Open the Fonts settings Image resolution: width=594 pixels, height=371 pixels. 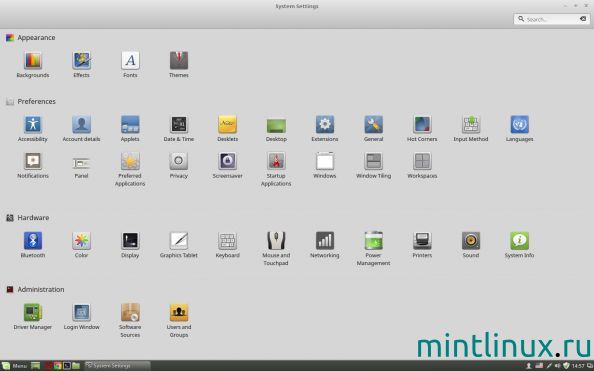130,64
